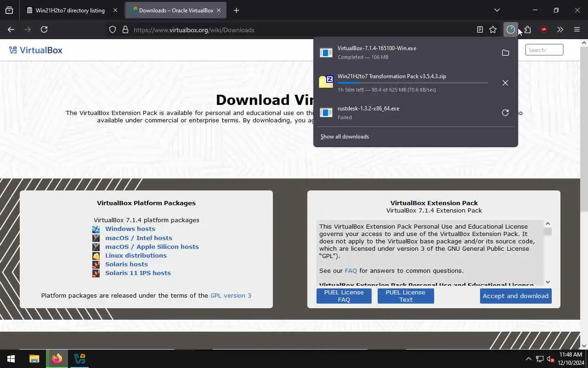Screen dimensions: 588x368
Task: Go back to previous page
Action: point(11,30)
